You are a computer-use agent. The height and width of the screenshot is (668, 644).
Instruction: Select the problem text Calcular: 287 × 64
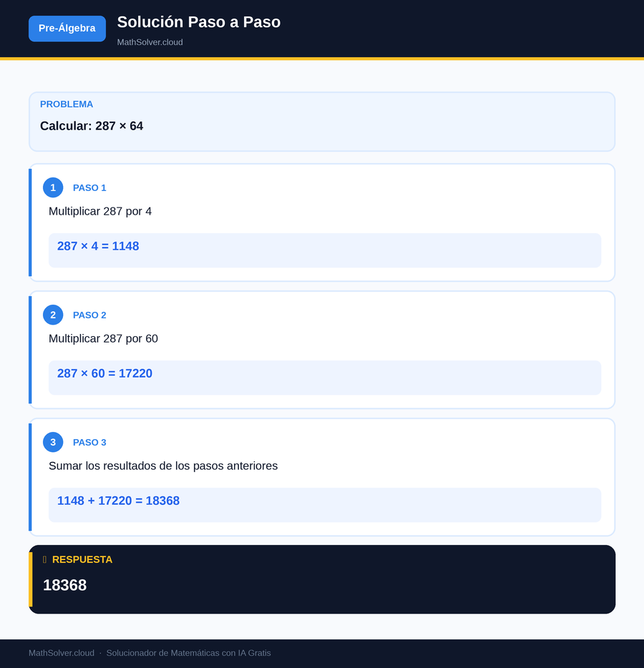click(x=92, y=126)
